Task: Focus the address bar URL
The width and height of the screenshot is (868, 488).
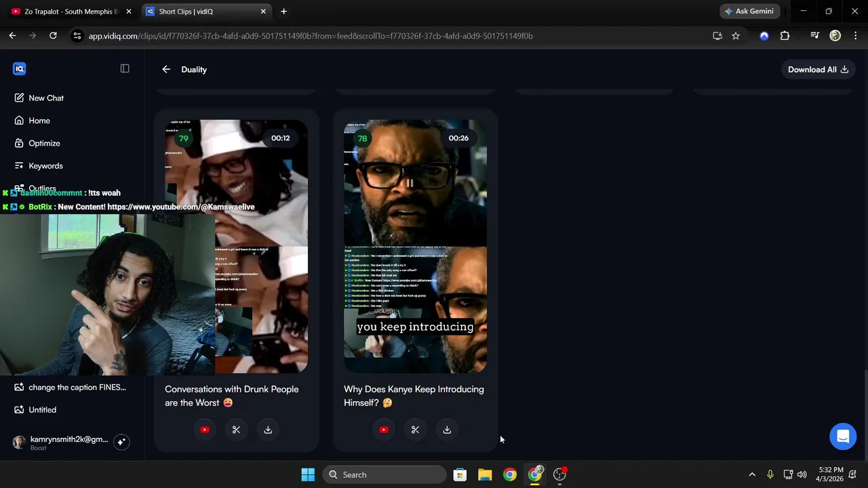Action: click(x=311, y=36)
